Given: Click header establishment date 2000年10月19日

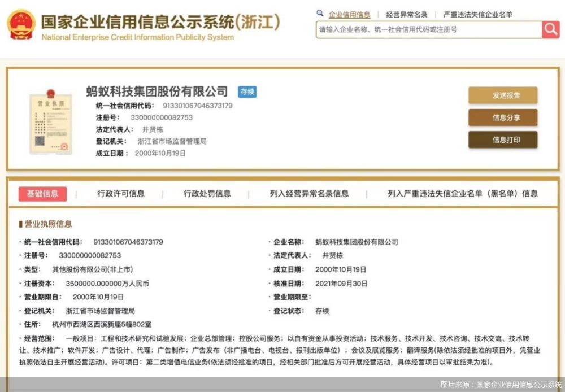Looking at the screenshot, I should coord(160,154).
